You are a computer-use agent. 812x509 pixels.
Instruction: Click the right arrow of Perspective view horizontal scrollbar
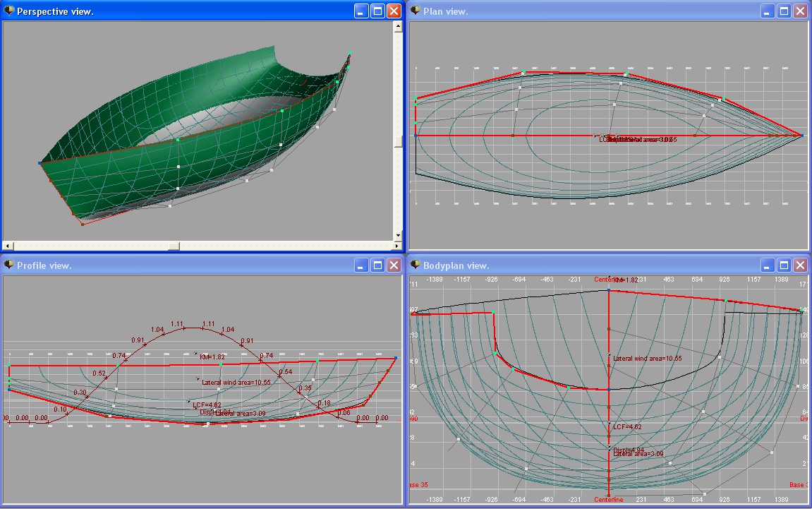[398, 246]
